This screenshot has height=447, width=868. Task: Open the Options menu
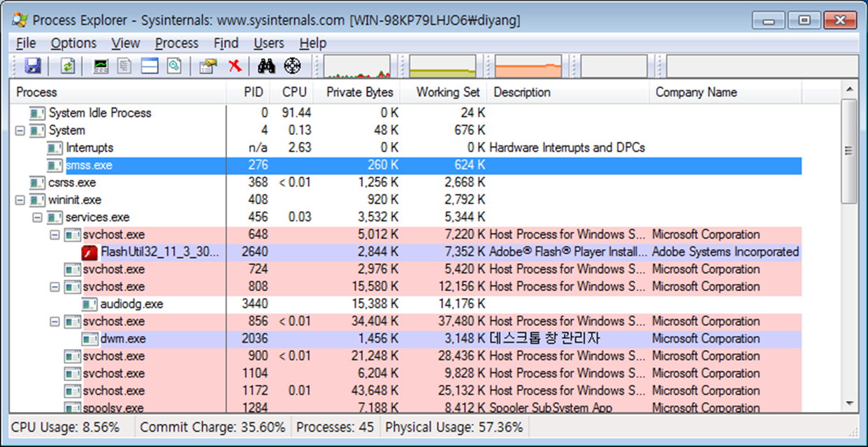(x=73, y=43)
